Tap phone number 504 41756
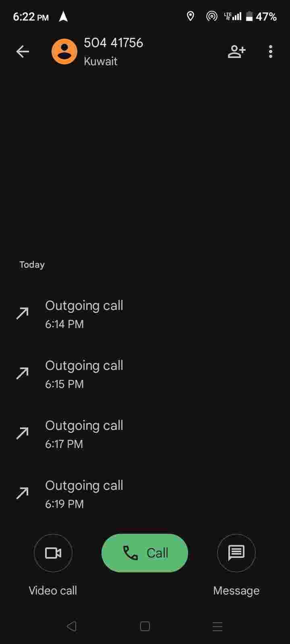This screenshot has height=644, width=290. [x=113, y=43]
